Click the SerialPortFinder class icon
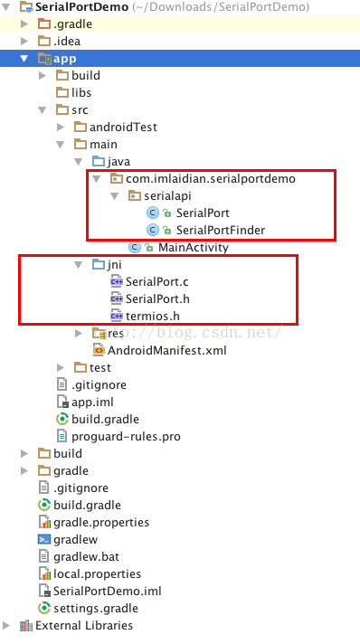360x644 pixels. tap(153, 230)
